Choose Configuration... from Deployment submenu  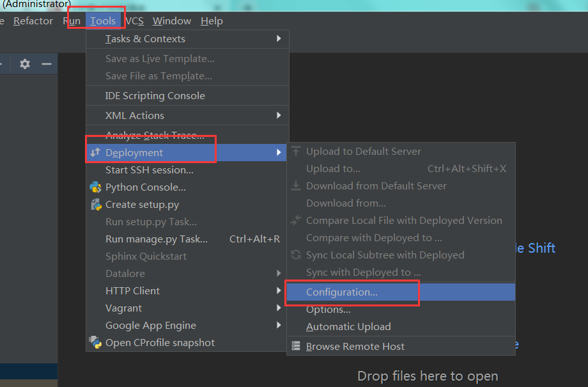pos(342,292)
